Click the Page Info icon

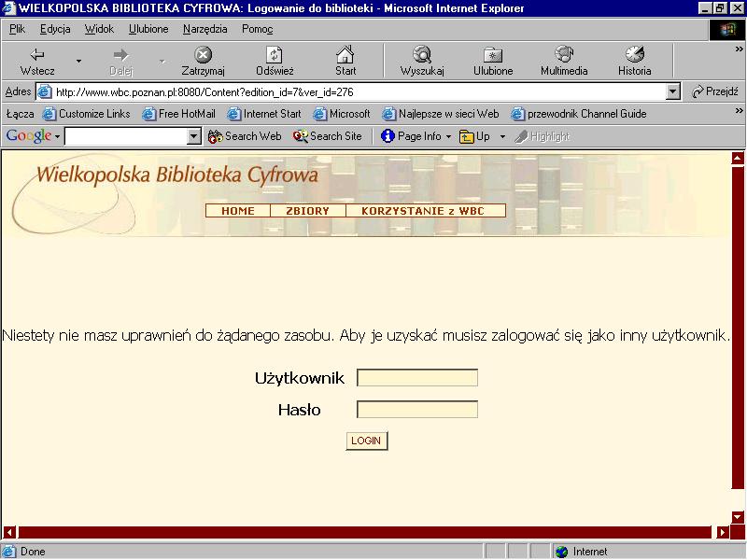[388, 136]
